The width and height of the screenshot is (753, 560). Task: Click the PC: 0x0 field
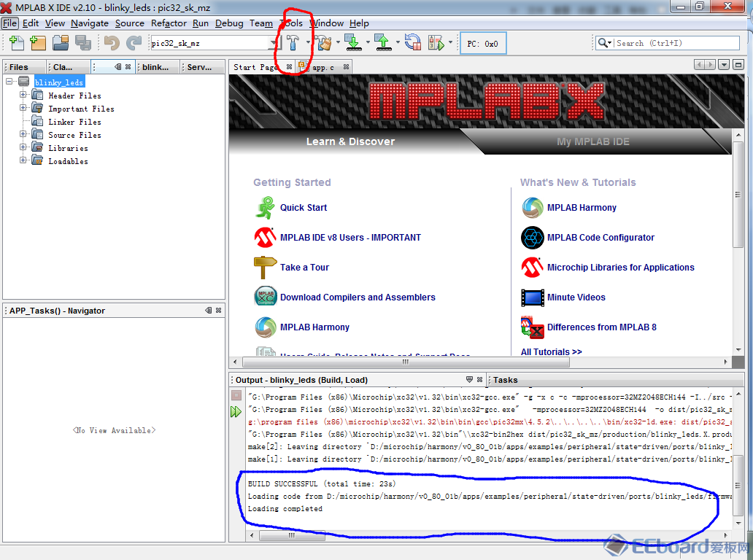pos(482,44)
